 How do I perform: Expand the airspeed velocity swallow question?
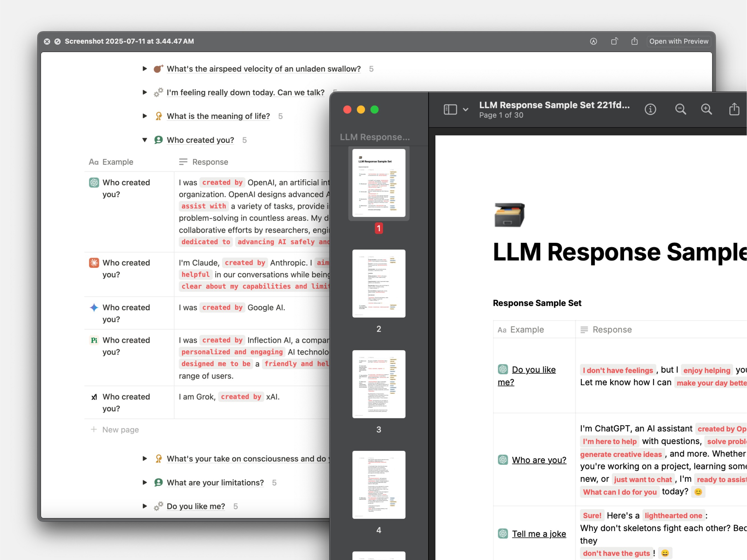pyautogui.click(x=145, y=69)
